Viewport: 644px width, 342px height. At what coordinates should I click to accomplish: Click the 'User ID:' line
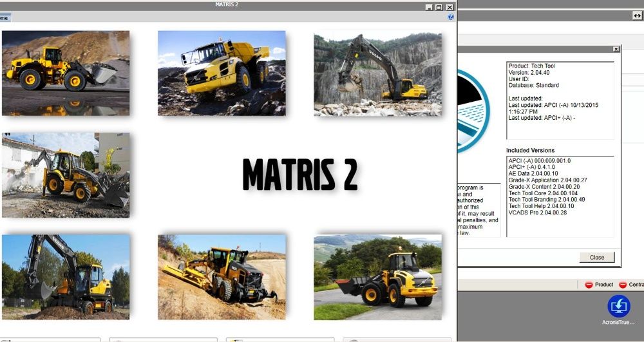click(x=518, y=79)
